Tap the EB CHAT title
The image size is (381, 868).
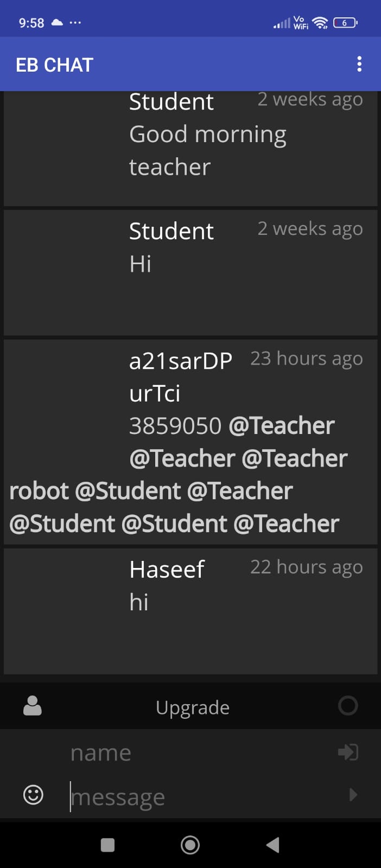[x=55, y=65]
